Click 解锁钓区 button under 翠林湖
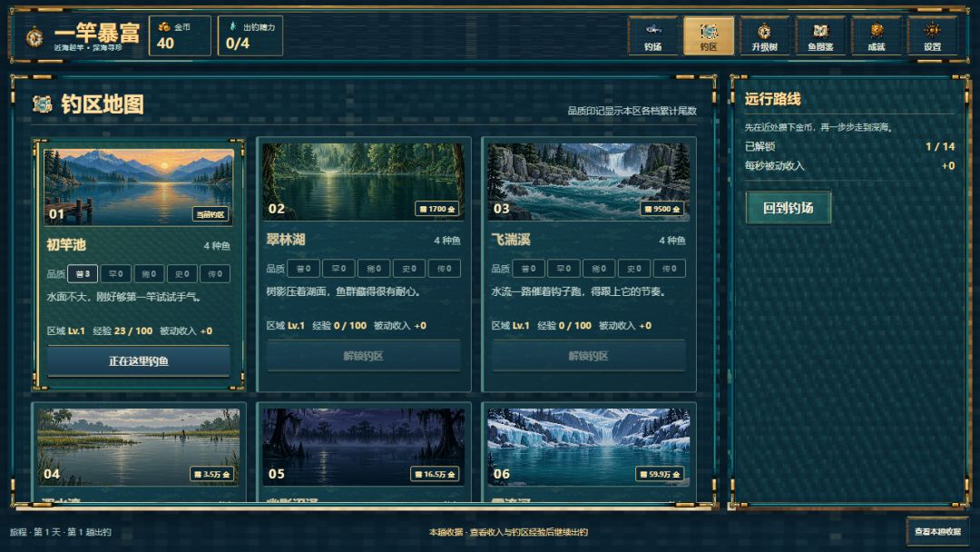The width and height of the screenshot is (980, 552). coord(363,356)
